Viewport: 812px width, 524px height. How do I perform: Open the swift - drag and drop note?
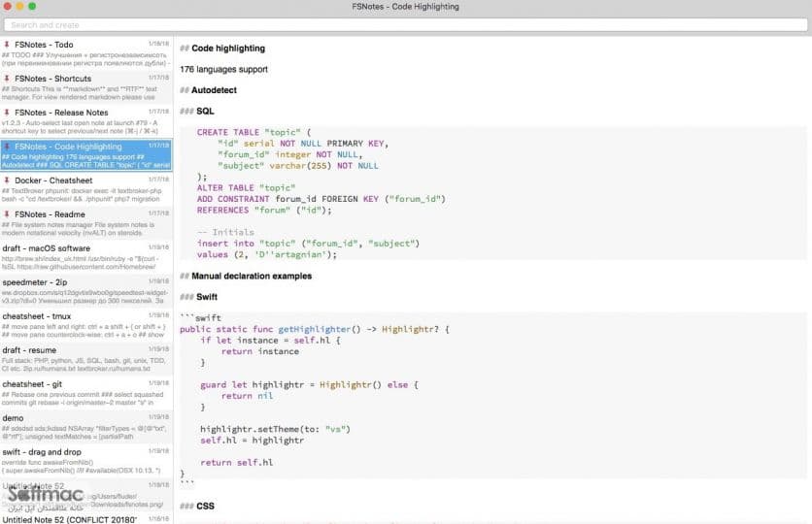[x=86, y=461]
